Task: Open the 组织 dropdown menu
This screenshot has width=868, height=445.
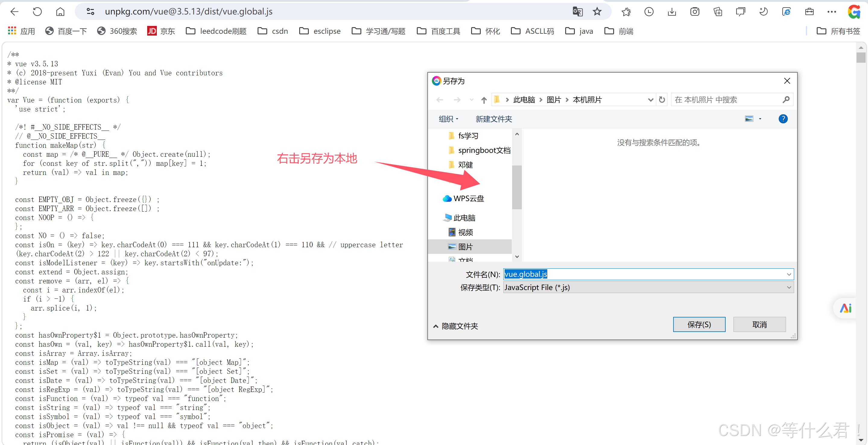Action: coord(448,119)
